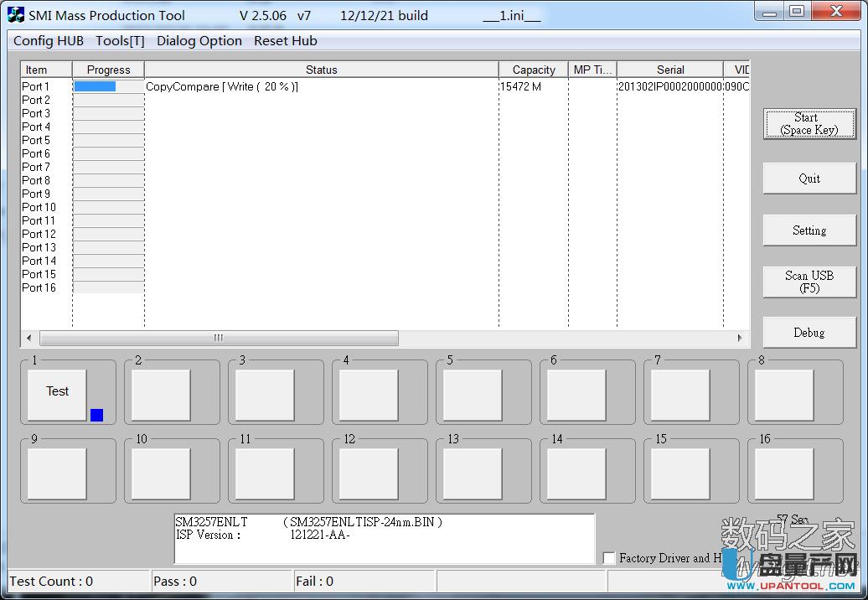Click the horizontal scrollbar right arrow
The image size is (868, 600).
740,338
